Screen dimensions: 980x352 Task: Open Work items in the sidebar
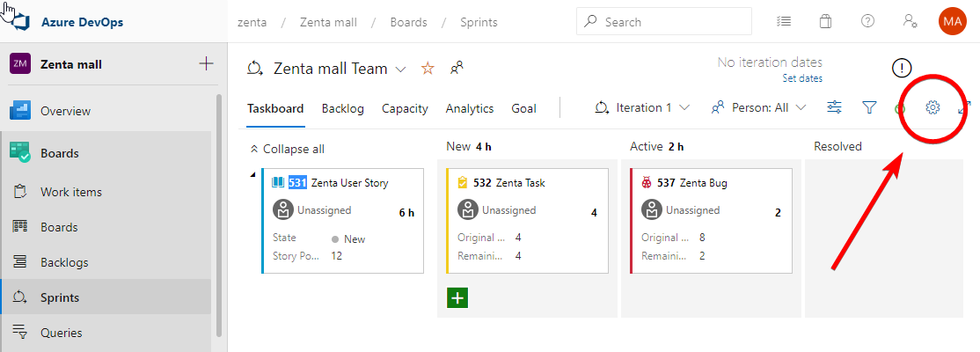point(70,192)
